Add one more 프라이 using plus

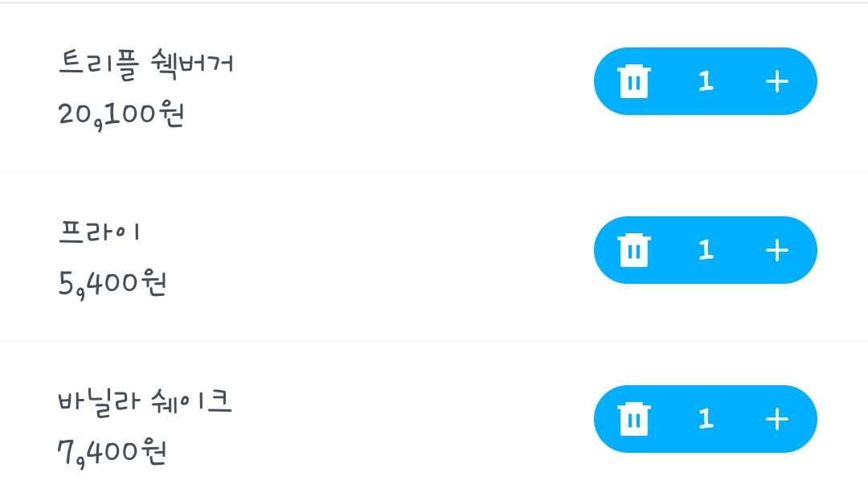pos(776,250)
